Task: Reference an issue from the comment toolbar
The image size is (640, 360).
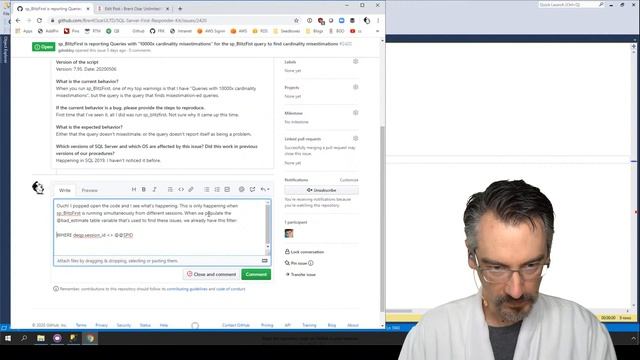Action: tap(253, 189)
